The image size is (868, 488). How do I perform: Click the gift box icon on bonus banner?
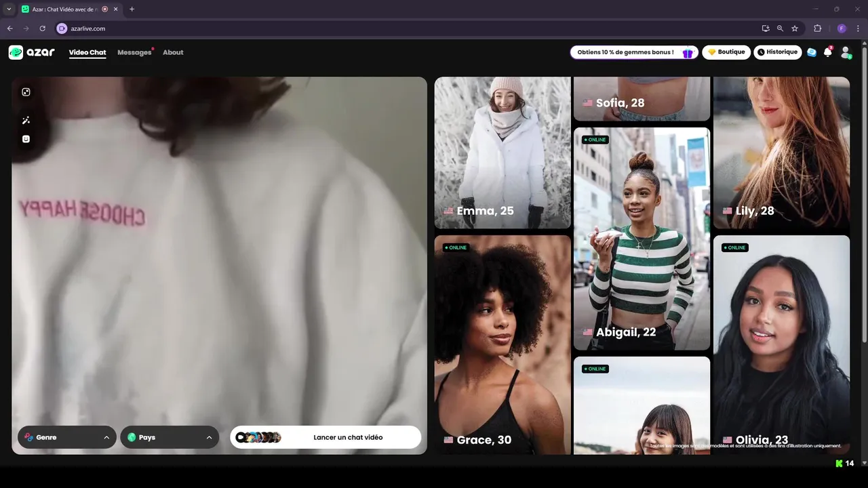688,53
